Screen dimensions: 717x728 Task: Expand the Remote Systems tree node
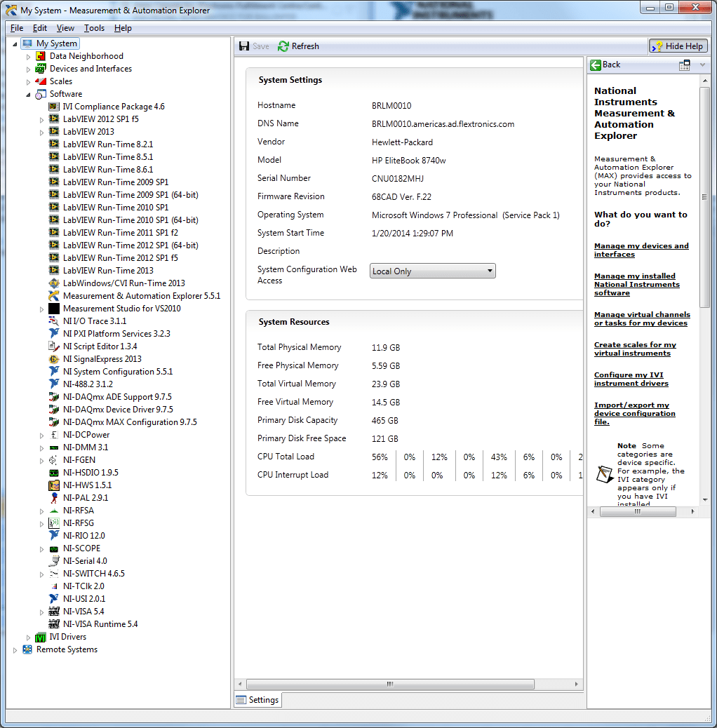[x=15, y=649]
